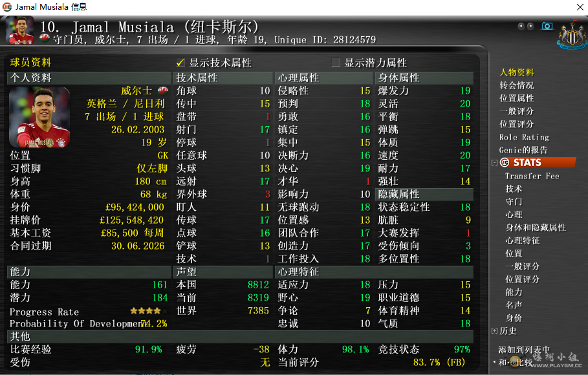Expand the 历史 tree section
Viewport: 588px width, 375px height.
pos(495,331)
